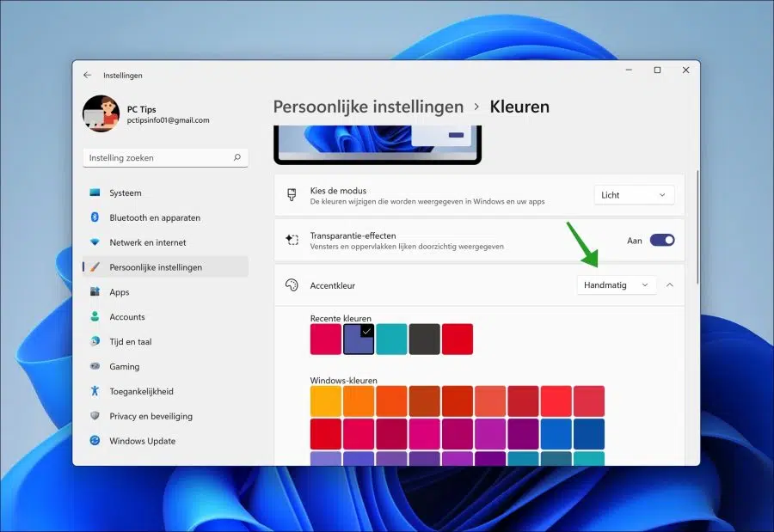Open Privacy en beveiliging
This screenshot has width=774, height=532.
pyautogui.click(x=165, y=415)
